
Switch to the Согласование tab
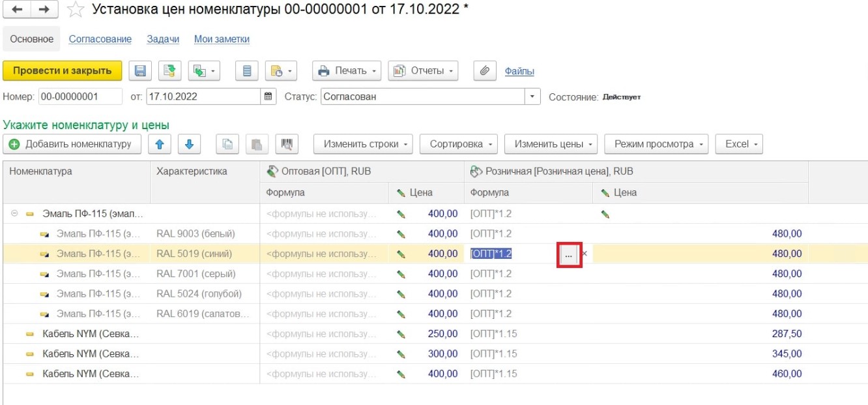point(100,39)
